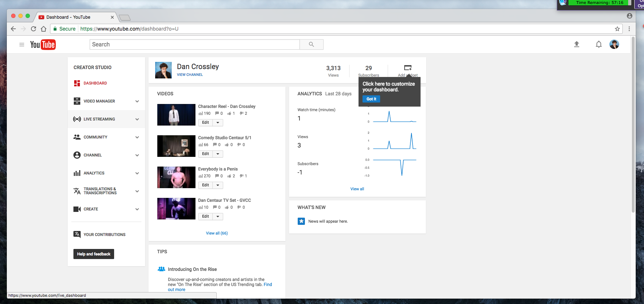This screenshot has width=644, height=304.
Task: Click the Create camera icon
Action: (77, 209)
